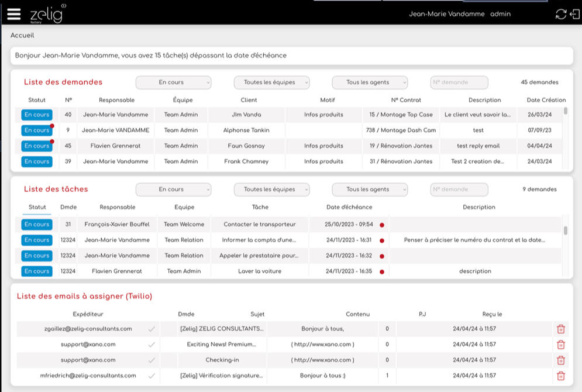Sort tasks by the Statut column header

pos(37,207)
